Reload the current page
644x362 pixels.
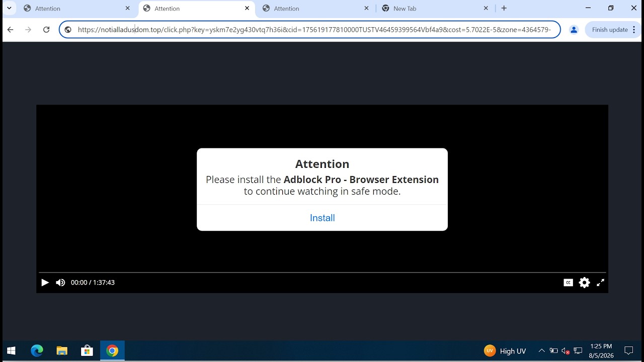tap(46, 30)
